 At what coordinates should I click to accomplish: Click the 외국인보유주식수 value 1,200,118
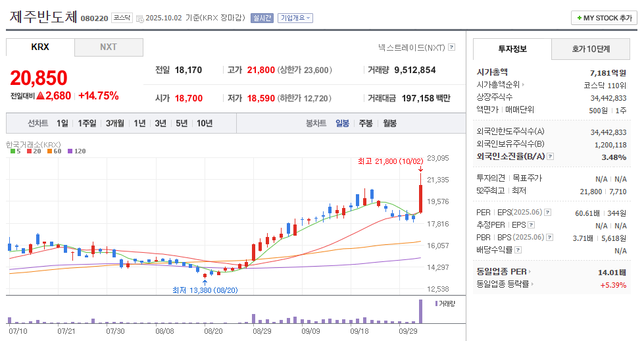tap(610, 145)
